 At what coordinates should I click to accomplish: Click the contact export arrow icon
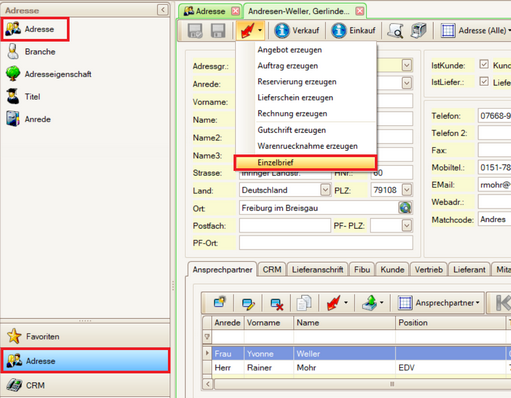coord(369,303)
